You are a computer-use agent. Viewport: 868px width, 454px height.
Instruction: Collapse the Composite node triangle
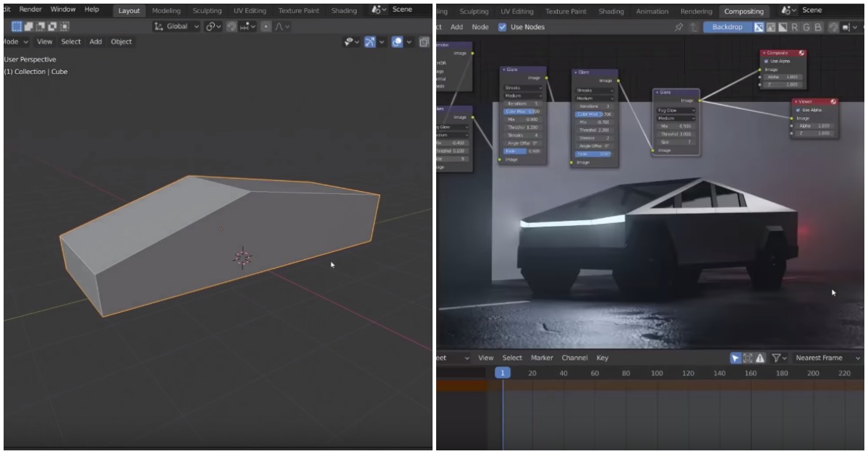coord(764,53)
